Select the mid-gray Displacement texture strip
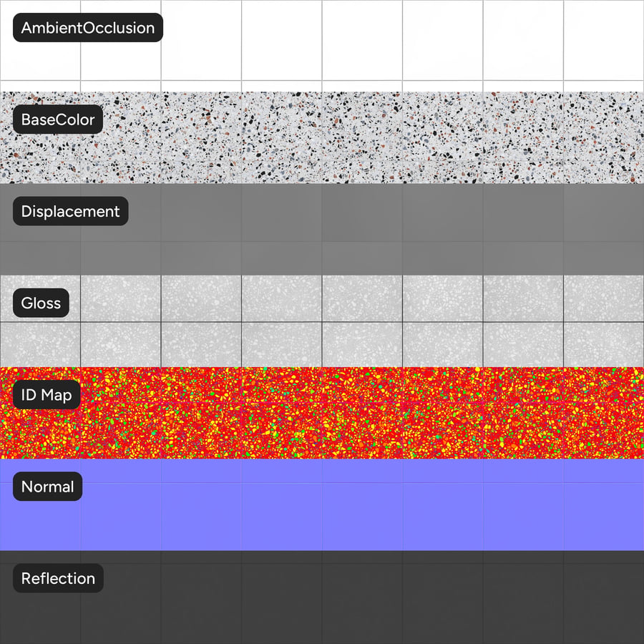Image resolution: width=644 pixels, height=644 pixels. pos(322,229)
